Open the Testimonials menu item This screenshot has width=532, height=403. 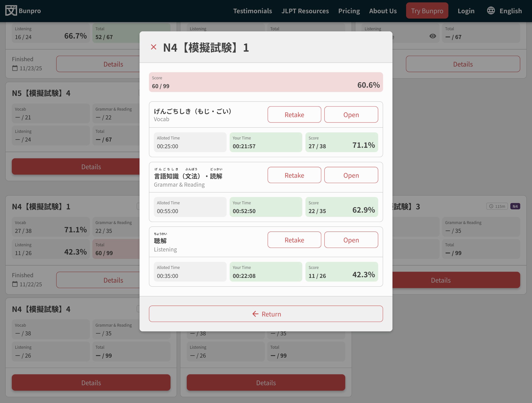click(252, 11)
